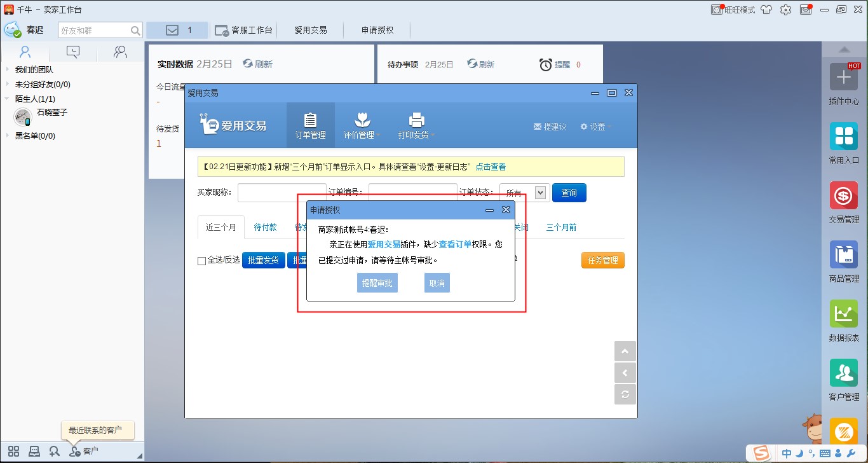Image resolution: width=868 pixels, height=463 pixels.
Task: Click the 提醒审批 button
Action: [x=377, y=283]
